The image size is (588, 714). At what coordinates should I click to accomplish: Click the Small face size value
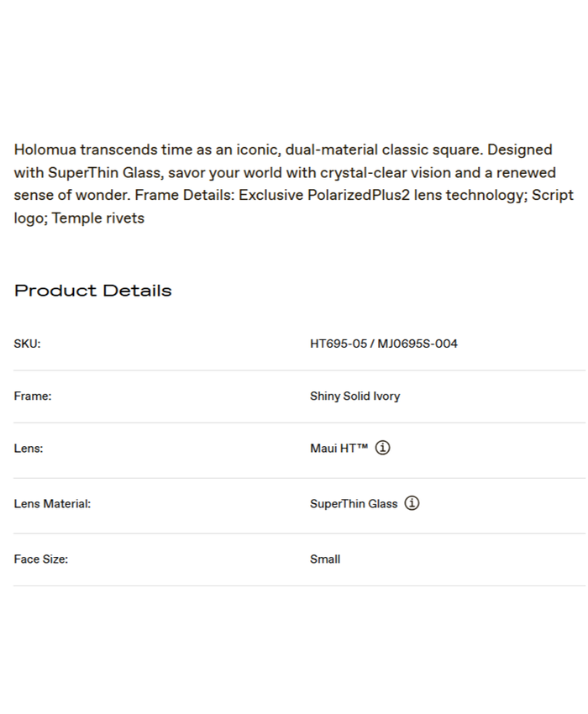325,559
